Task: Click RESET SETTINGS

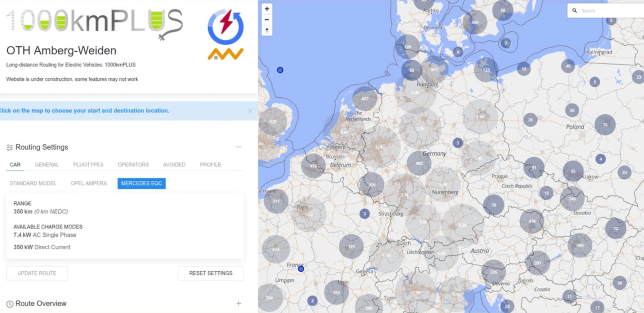Action: pos(211,273)
